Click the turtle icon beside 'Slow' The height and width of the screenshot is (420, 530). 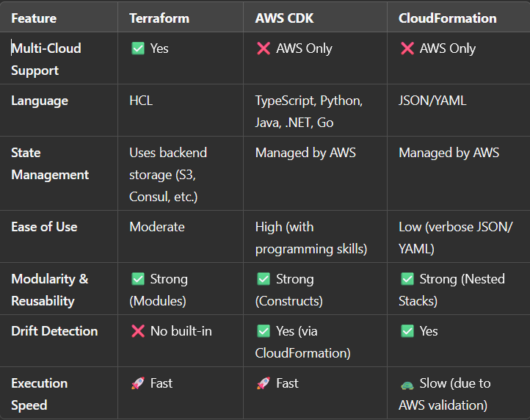(406, 384)
